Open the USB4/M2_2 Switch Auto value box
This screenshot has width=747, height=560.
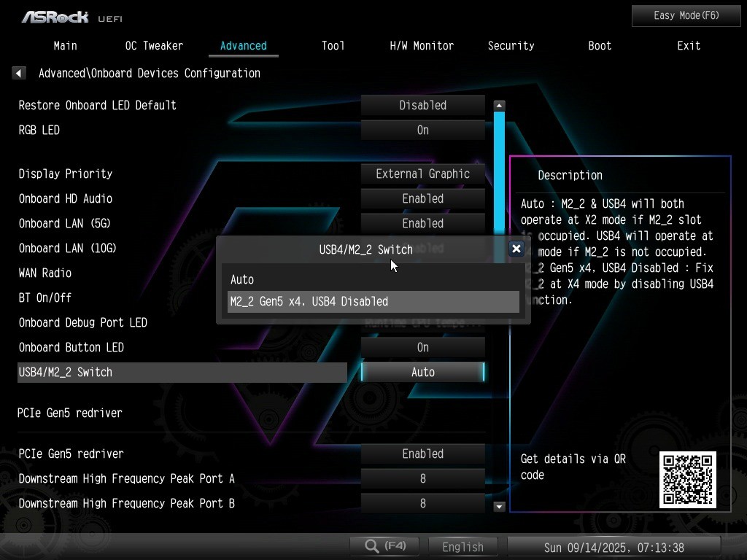422,372
